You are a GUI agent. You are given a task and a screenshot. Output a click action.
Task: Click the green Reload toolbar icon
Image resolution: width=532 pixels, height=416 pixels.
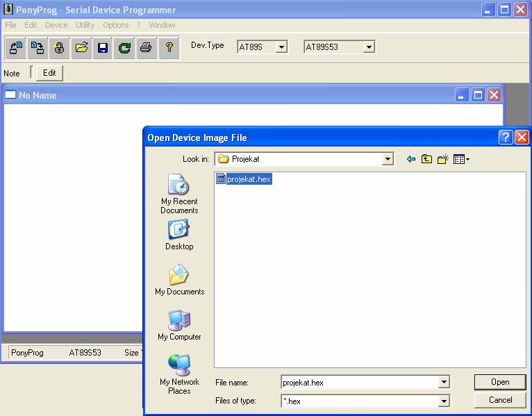tap(124, 48)
